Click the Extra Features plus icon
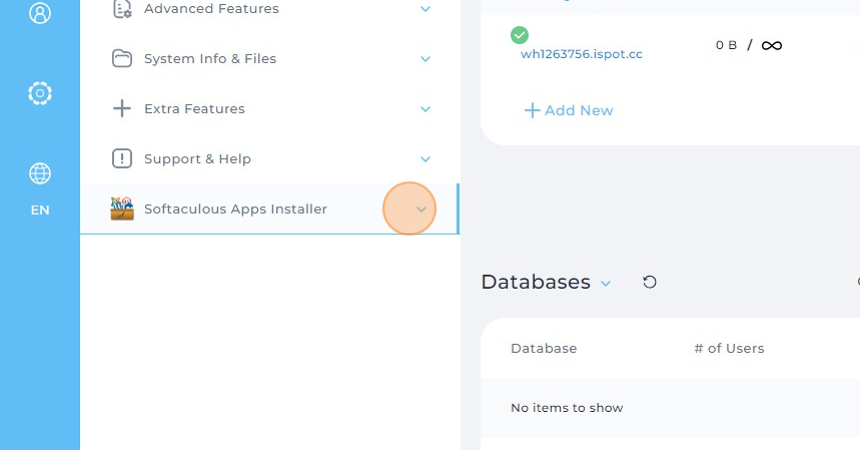Screen dimensions: 860x450 click(122, 109)
